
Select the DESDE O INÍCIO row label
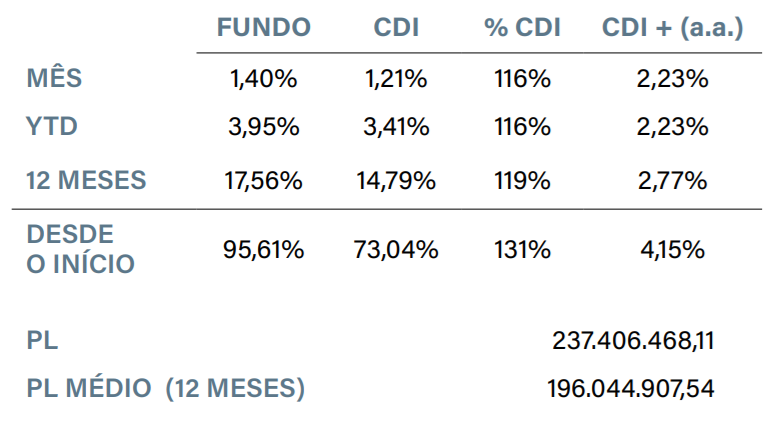80,249
